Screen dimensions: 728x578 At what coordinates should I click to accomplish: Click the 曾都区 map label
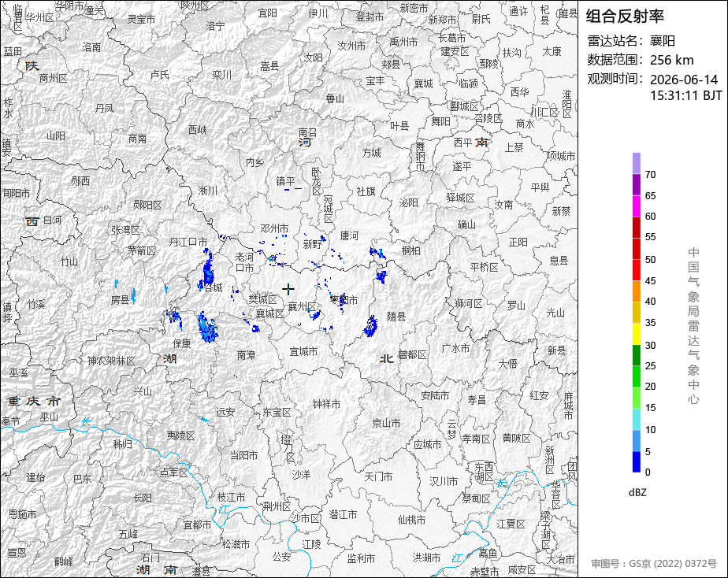coord(412,355)
